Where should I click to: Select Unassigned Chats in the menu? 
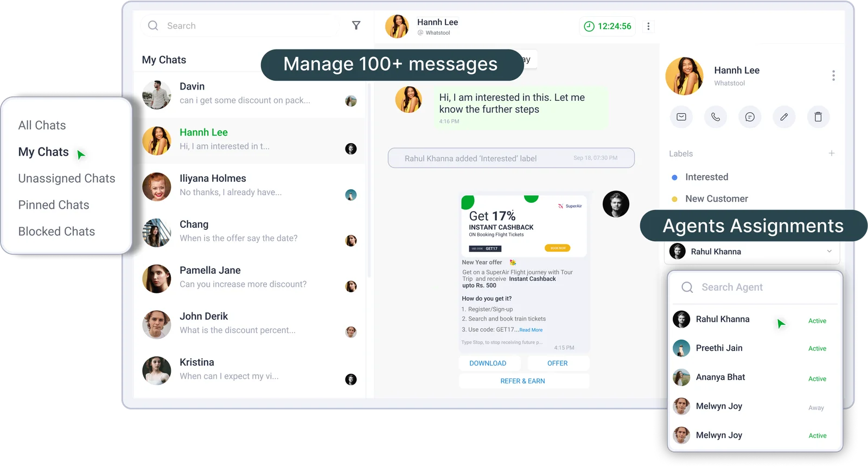67,178
